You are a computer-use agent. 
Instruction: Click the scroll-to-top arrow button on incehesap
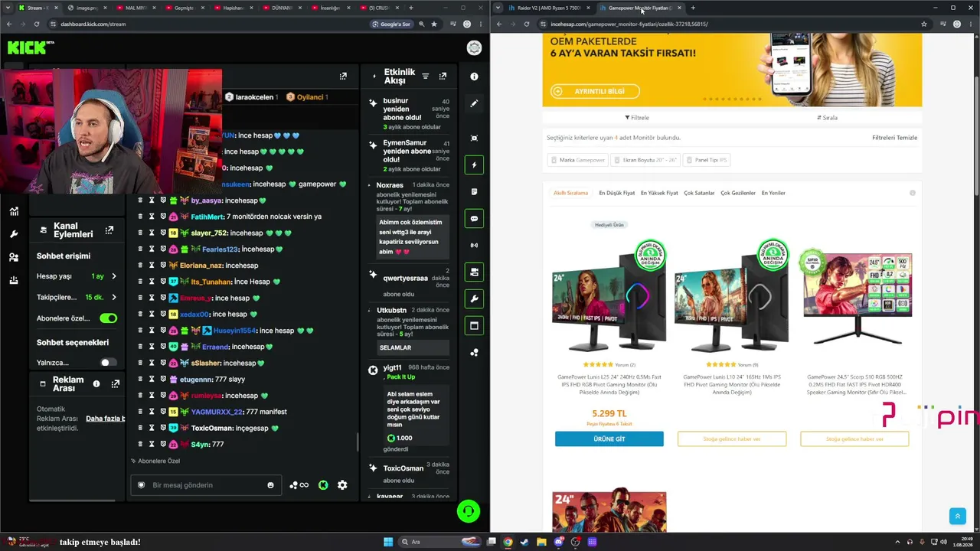(x=957, y=517)
